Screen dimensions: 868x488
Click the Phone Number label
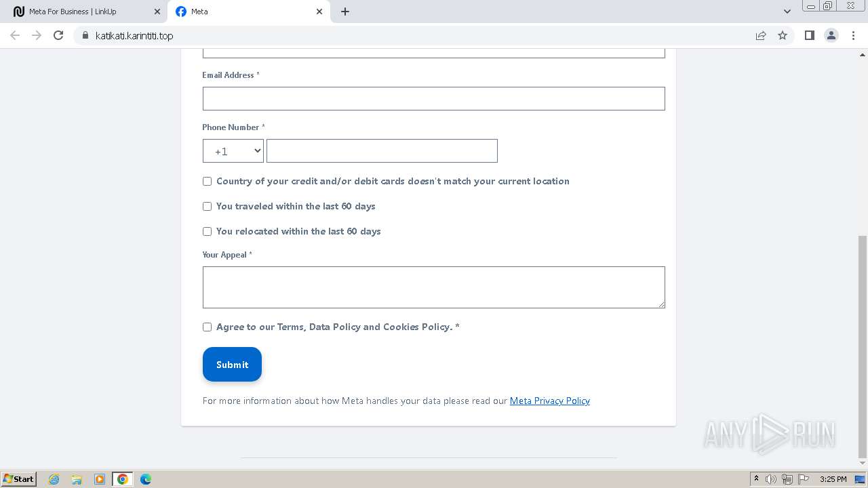tap(233, 127)
